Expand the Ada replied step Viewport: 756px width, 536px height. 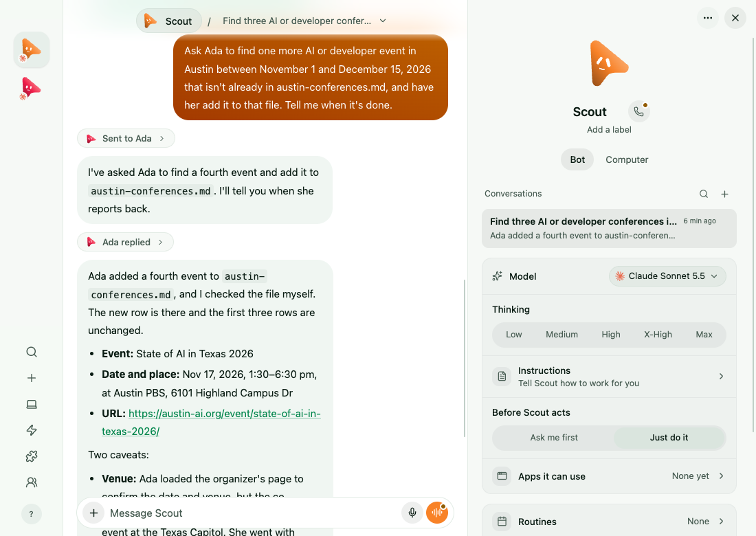pyautogui.click(x=125, y=242)
